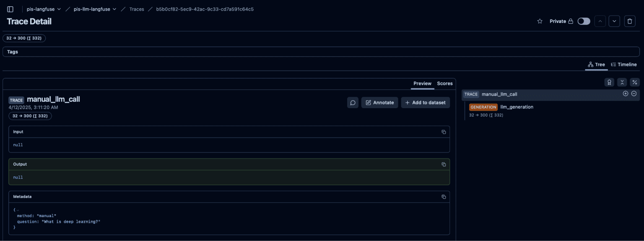Viewport: 644px width, 241px height.
Task: Click the Input null value
Action: click(x=18, y=145)
